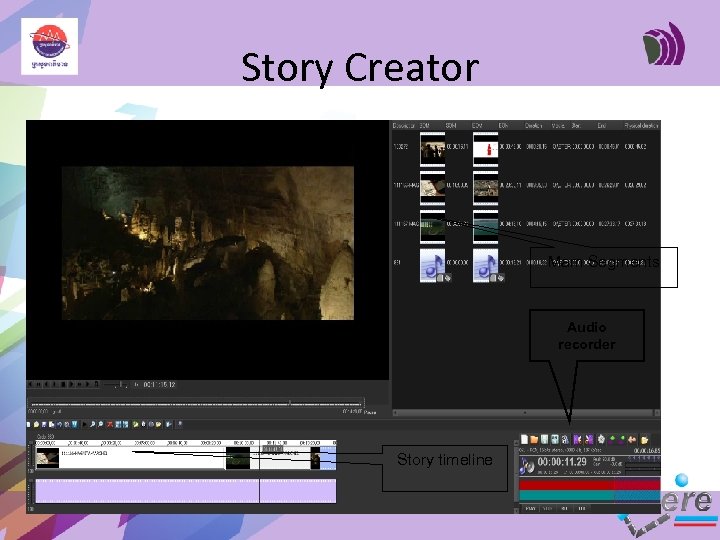Click the teal audio level waveform bar

[x=590, y=495]
